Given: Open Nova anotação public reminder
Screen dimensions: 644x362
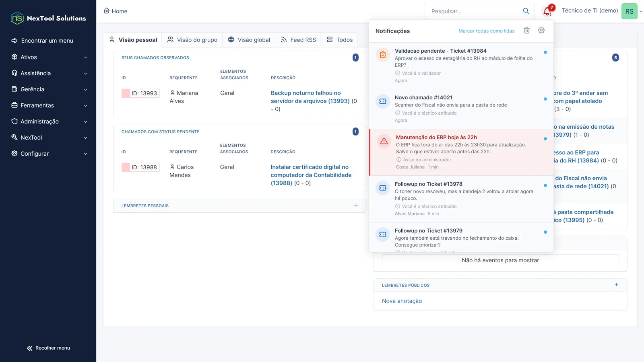Looking at the screenshot, I should pos(402,301).
